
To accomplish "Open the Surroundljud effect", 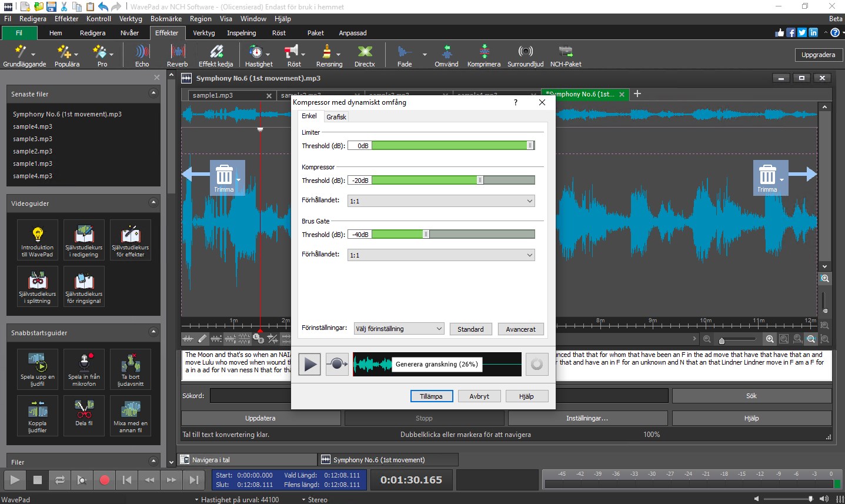I will (524, 55).
